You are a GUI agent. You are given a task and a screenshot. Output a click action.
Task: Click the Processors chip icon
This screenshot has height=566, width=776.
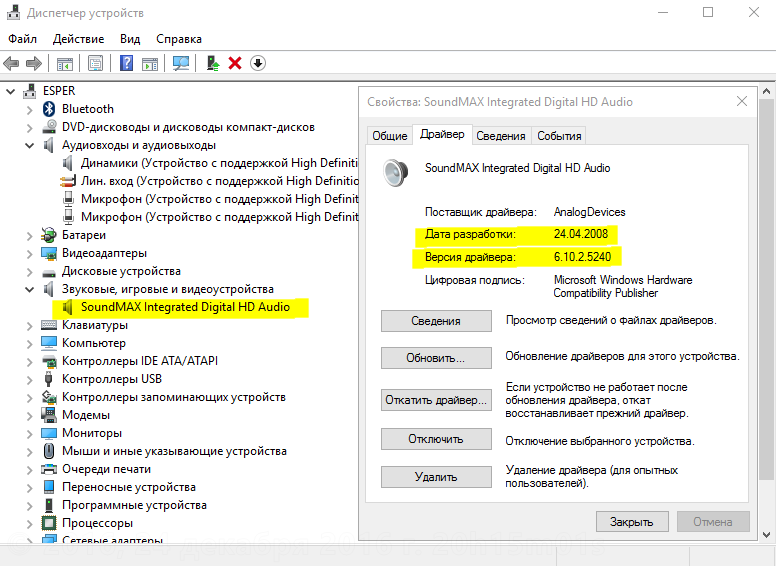click(49, 523)
